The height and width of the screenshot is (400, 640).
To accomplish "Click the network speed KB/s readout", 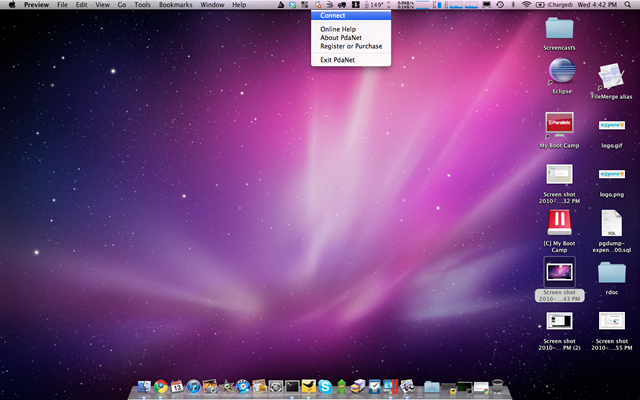I will point(406,5).
